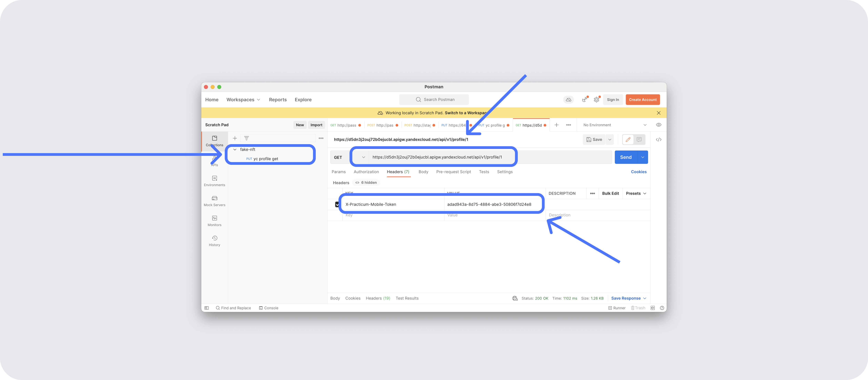Open the Presets dropdown
868x380 pixels.
636,194
